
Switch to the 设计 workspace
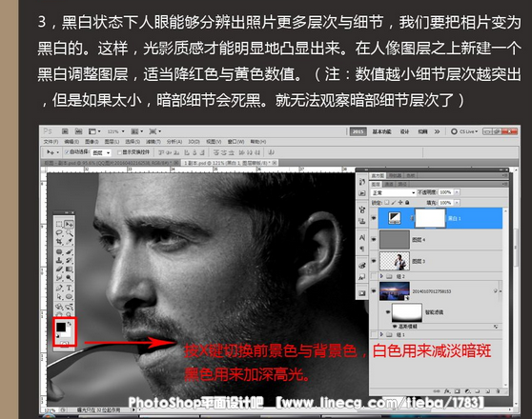click(x=404, y=131)
